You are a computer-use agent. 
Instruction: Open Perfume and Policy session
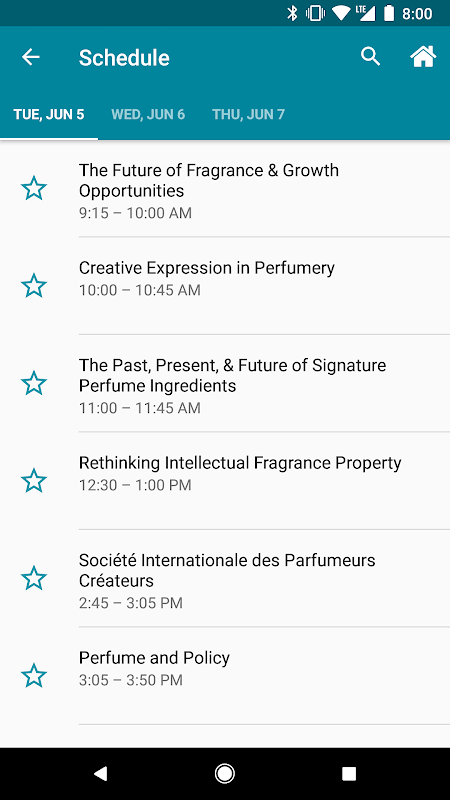[x=225, y=676]
